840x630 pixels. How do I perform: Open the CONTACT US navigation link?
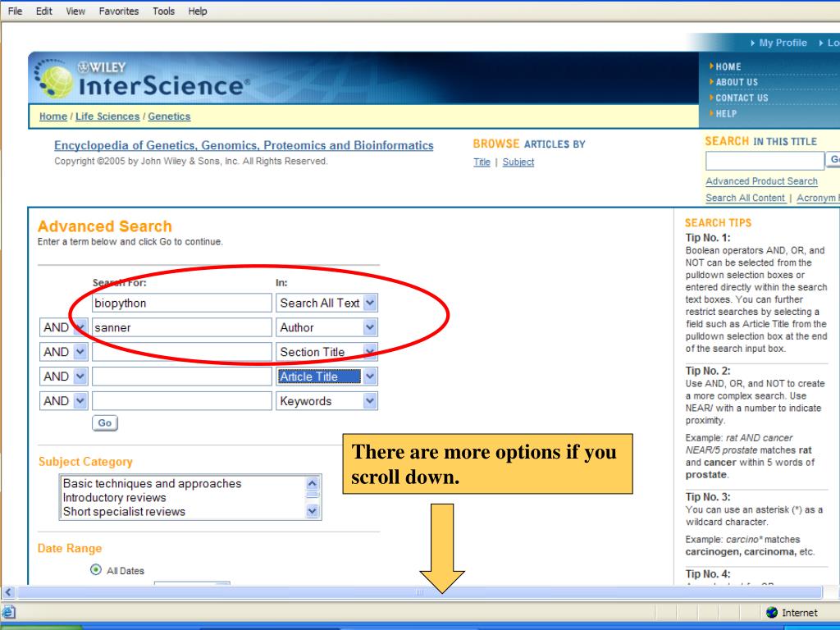(742, 98)
